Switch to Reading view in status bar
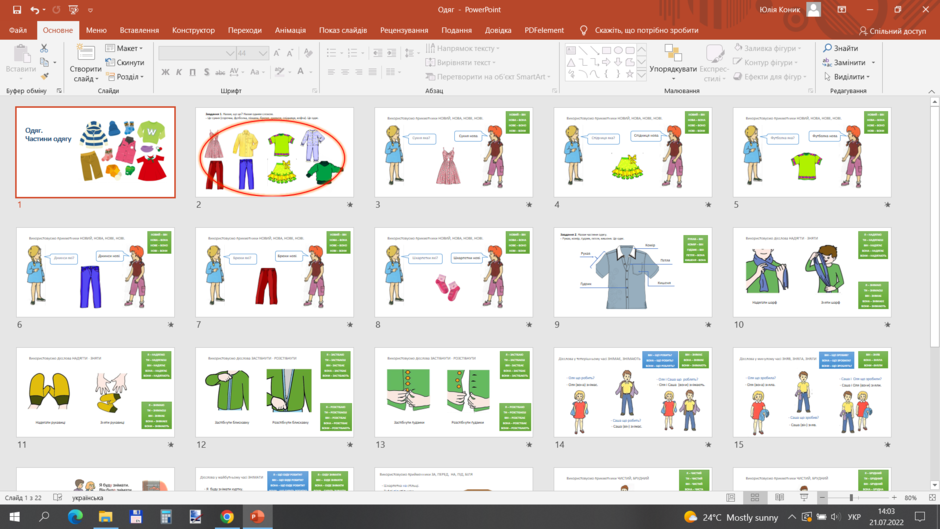 pos(779,498)
